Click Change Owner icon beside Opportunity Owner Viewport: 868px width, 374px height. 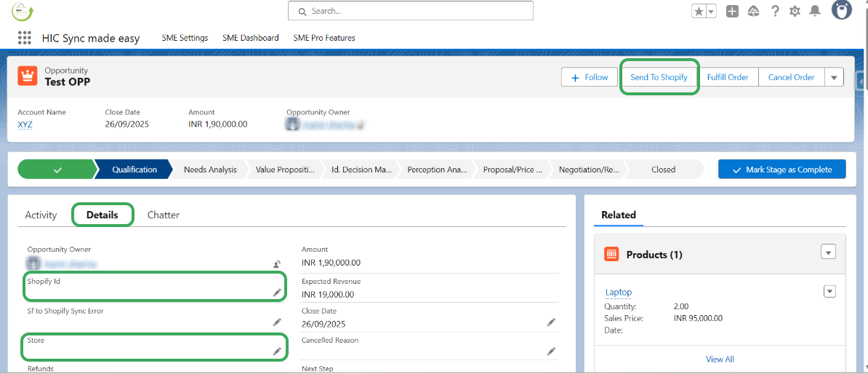277,264
